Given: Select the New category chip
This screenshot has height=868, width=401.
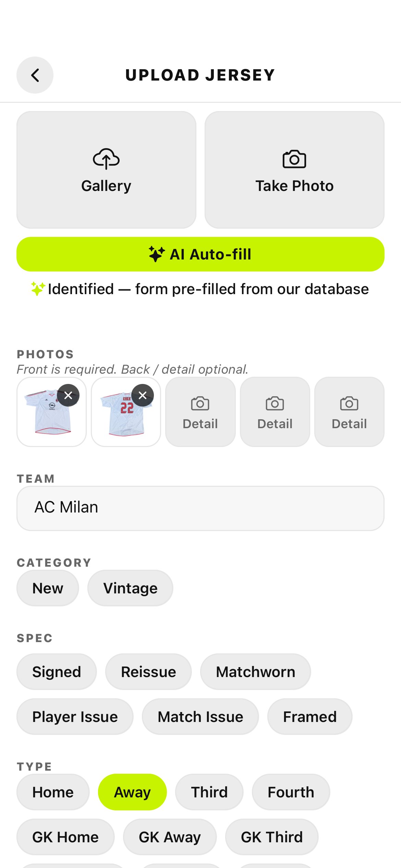Looking at the screenshot, I should pos(48,588).
